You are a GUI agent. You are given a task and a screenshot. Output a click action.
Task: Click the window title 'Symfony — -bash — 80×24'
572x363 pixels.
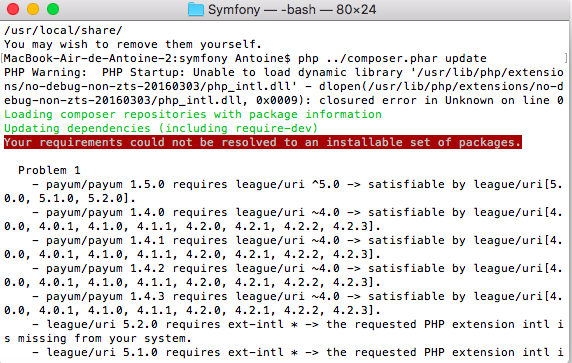click(x=292, y=9)
